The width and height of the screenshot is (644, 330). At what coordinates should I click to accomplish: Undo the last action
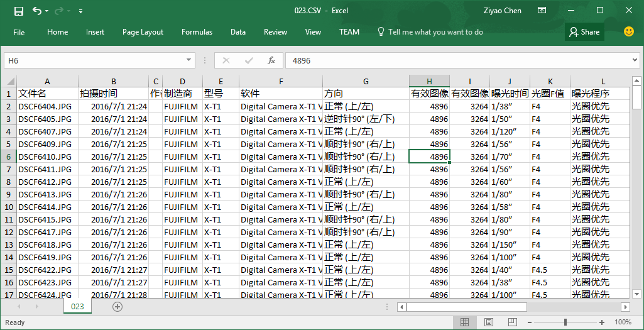click(36, 11)
